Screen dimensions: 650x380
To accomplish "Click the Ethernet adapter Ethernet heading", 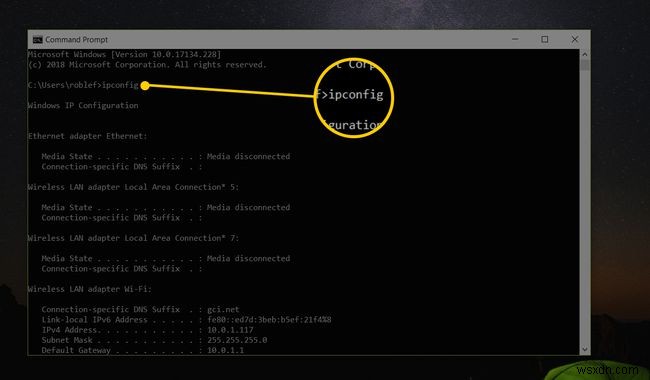I will click(x=87, y=136).
